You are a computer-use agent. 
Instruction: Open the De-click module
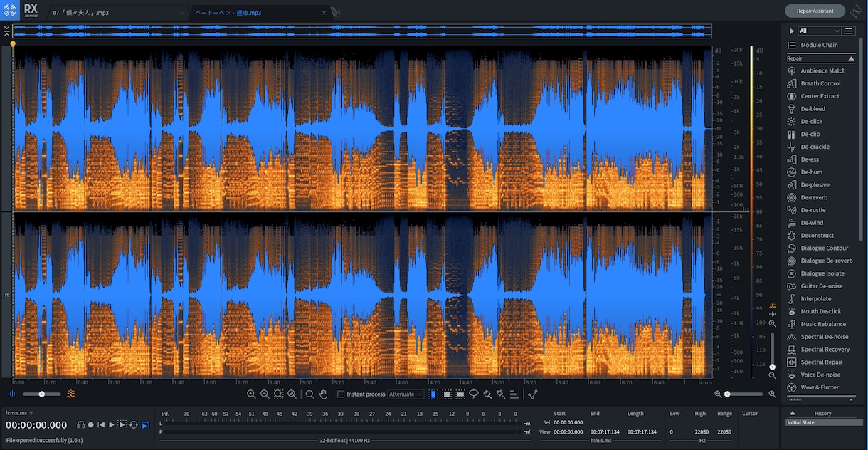pyautogui.click(x=822, y=122)
